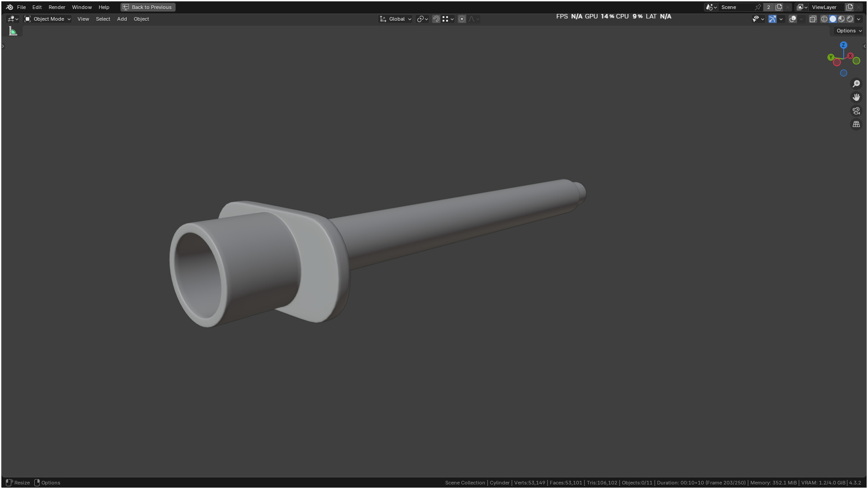Switch to solid viewport shading

833,19
